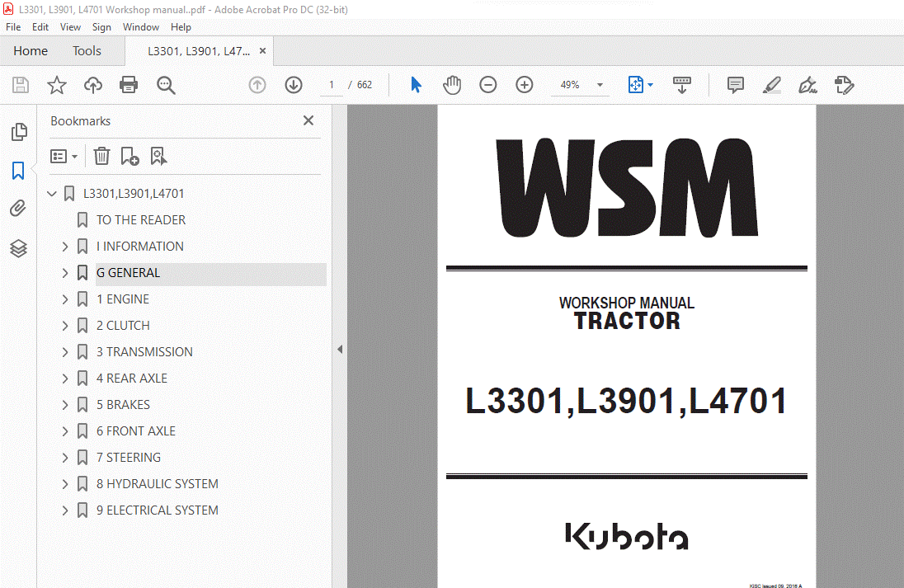904x588 pixels.
Task: Select the G GENERAL bookmark text
Action: pos(128,273)
